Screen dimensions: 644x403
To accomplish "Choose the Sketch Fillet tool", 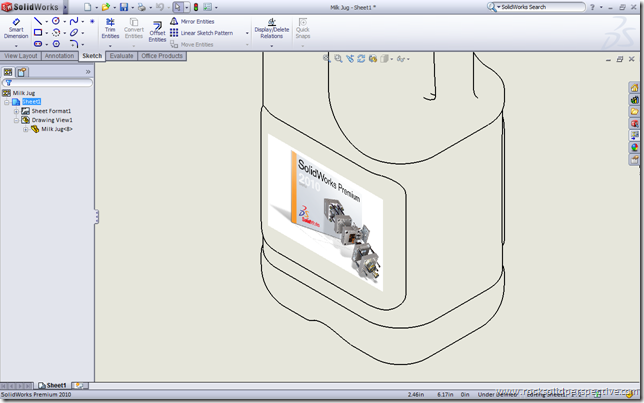I will tap(74, 44).
